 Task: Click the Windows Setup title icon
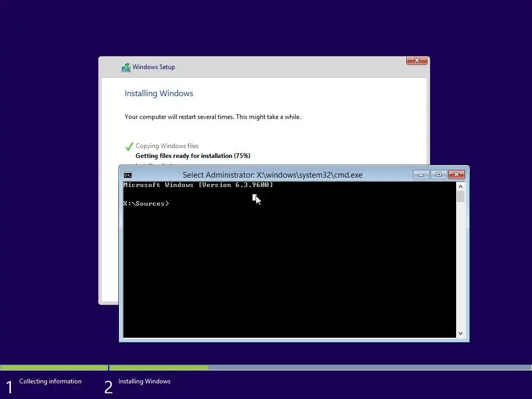pyautogui.click(x=126, y=68)
